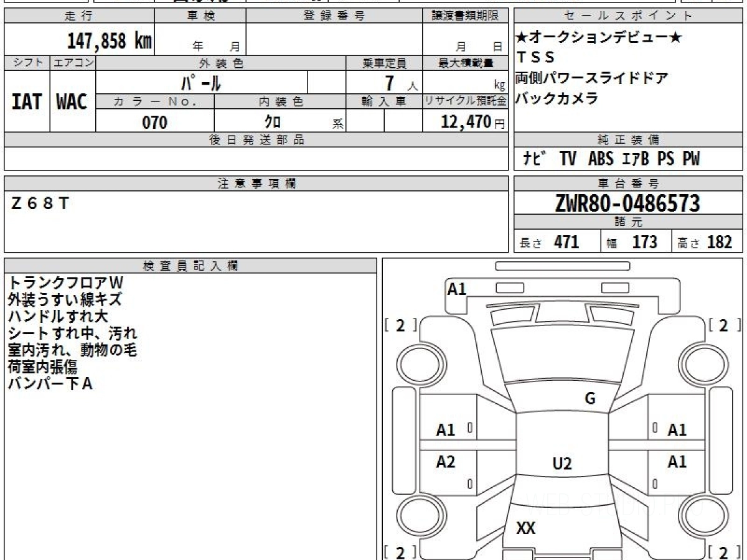Select the カラーNo. header
This screenshot has height=560, width=747.
click(155, 101)
